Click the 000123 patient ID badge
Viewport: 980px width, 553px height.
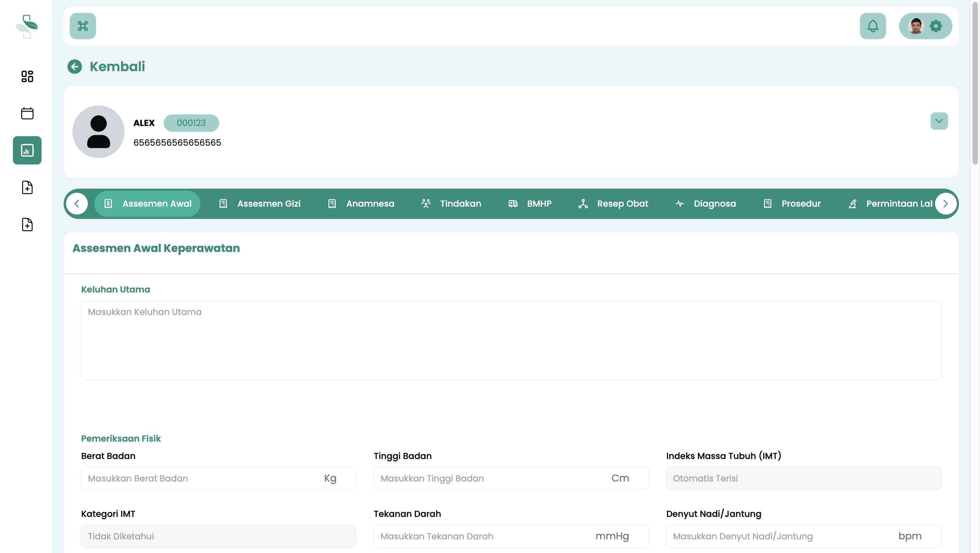[x=191, y=123]
